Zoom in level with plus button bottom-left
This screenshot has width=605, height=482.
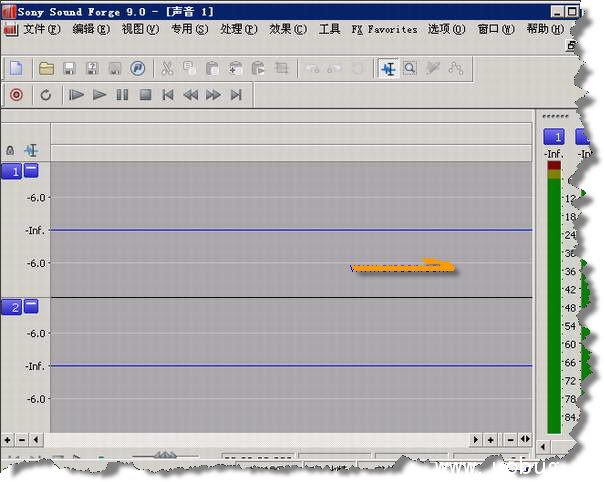tap(7, 440)
